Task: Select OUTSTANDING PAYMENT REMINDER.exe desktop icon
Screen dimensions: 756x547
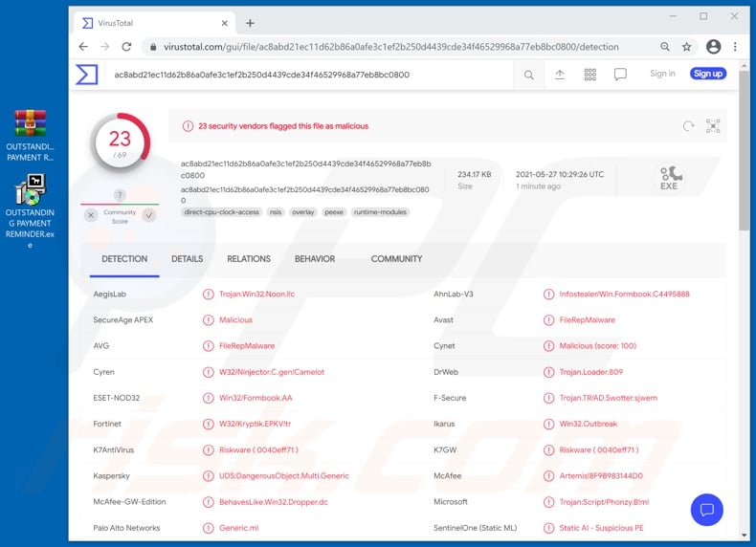Action: point(30,211)
